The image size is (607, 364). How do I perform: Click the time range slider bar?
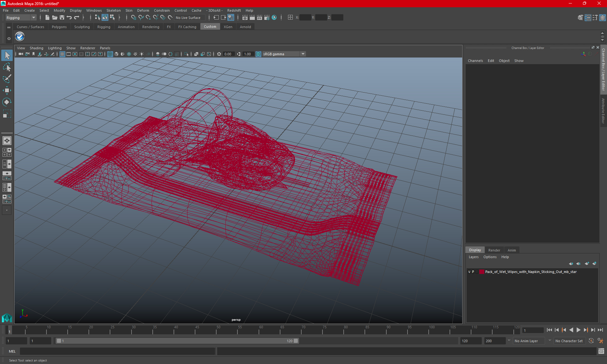pyautogui.click(x=177, y=341)
